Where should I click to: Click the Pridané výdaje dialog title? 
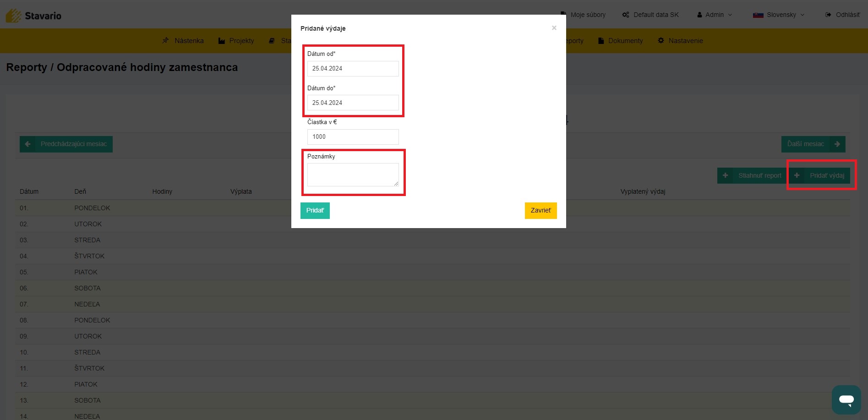tap(323, 28)
